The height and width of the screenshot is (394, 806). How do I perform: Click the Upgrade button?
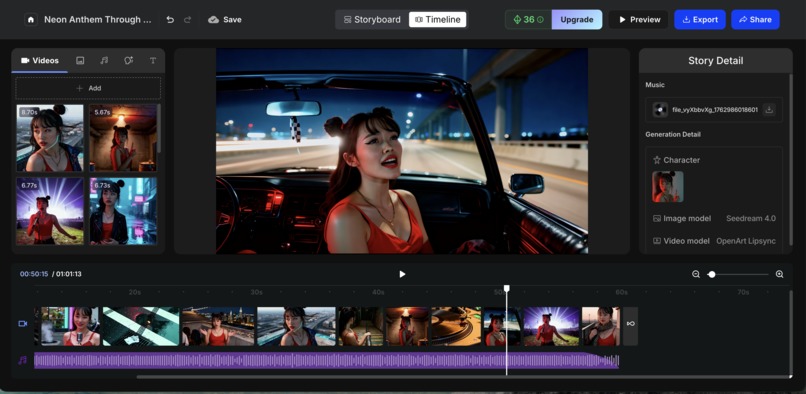pos(577,20)
